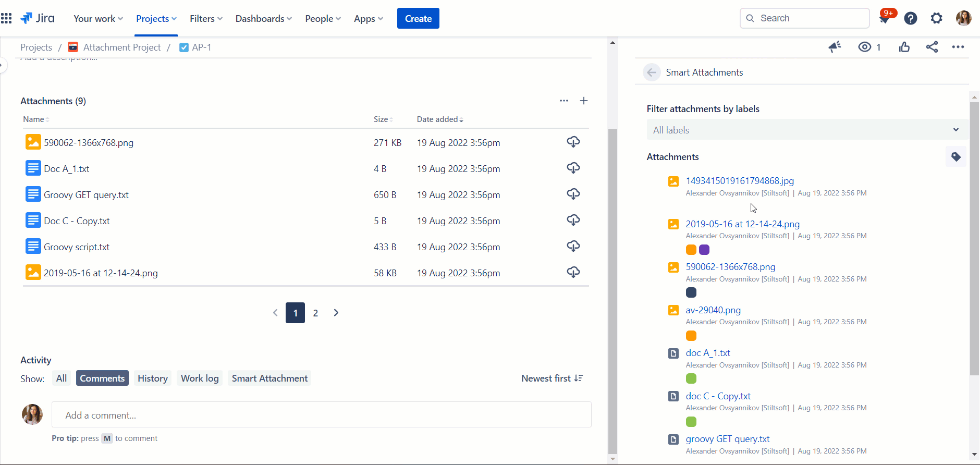Image resolution: width=980 pixels, height=465 pixels.
Task: Open the Projects dropdown menu
Action: pyautogui.click(x=156, y=19)
